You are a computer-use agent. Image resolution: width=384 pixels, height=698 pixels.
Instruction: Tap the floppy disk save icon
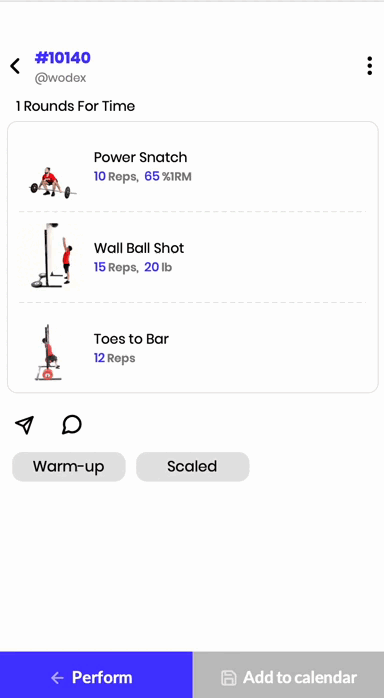pos(229,678)
